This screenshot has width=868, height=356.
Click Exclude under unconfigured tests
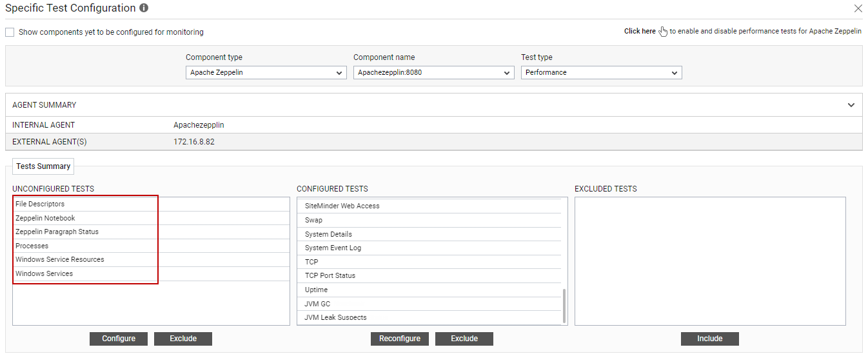[183, 339]
